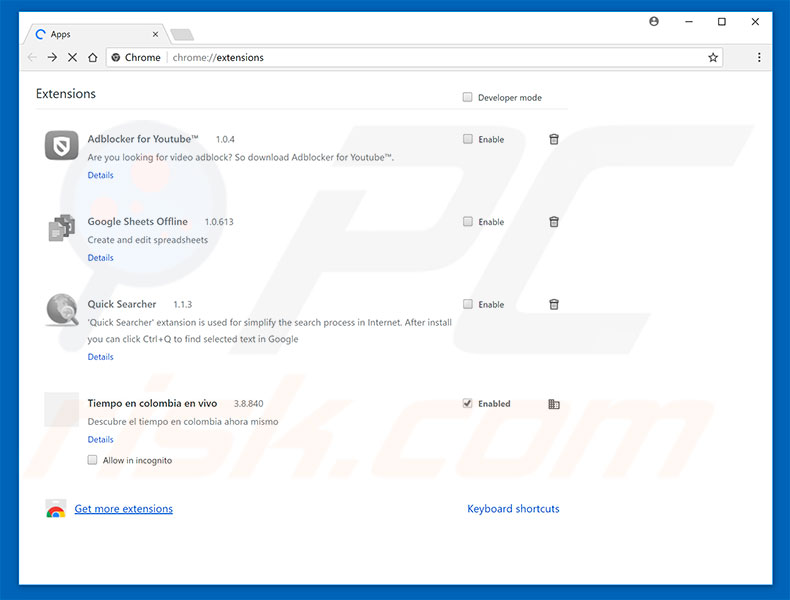Click the Adblocker for Youtube title
Screen dimensions: 790x600
coord(143,139)
